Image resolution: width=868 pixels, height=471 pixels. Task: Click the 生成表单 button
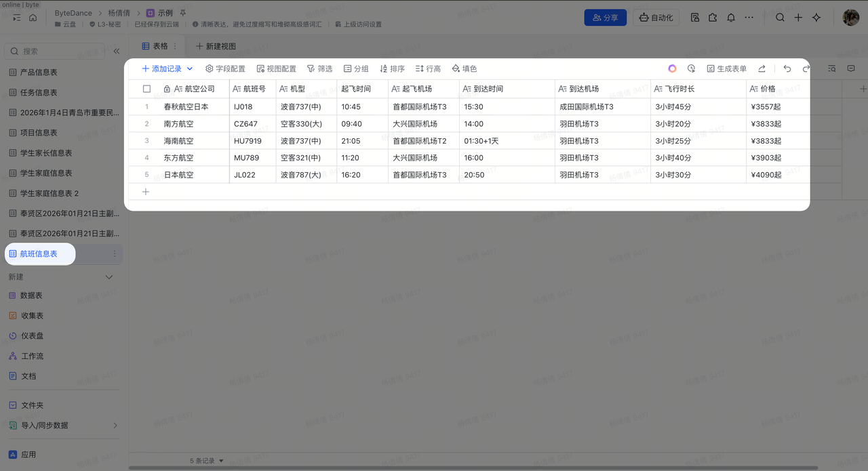point(726,68)
